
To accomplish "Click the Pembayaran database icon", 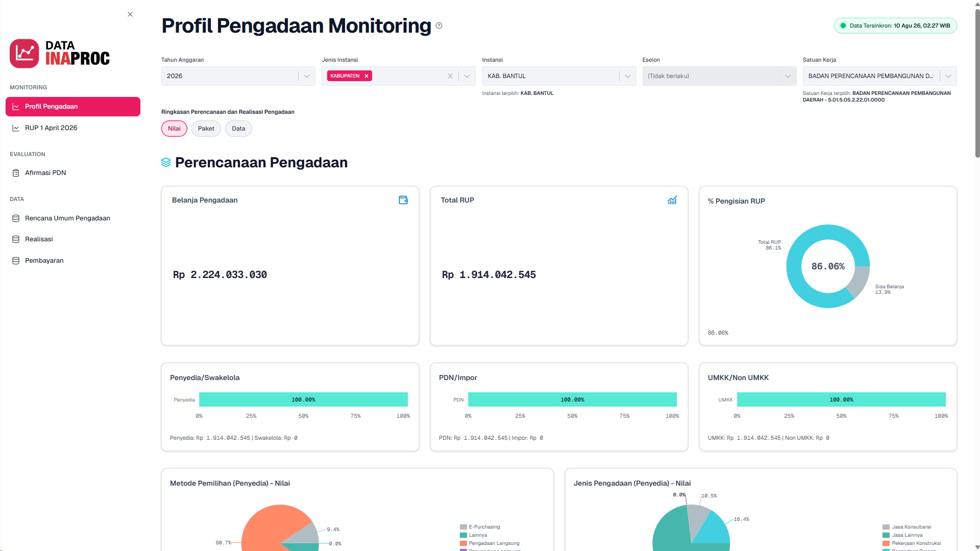I will 16,261.
